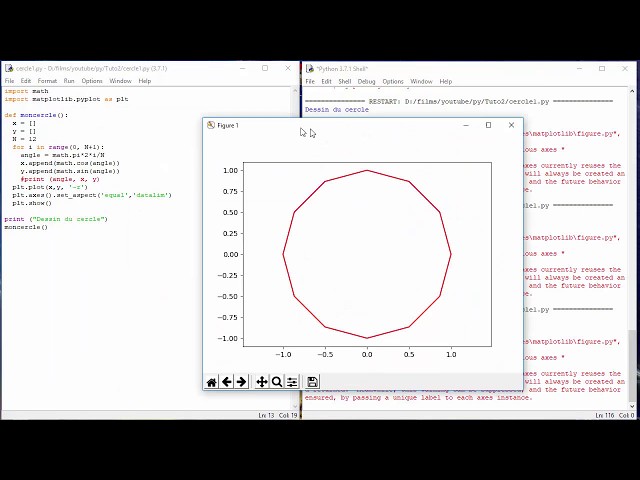This screenshot has height=480, width=640.
Task: Click the 'plt.show()' line in editor
Action: tap(32, 203)
